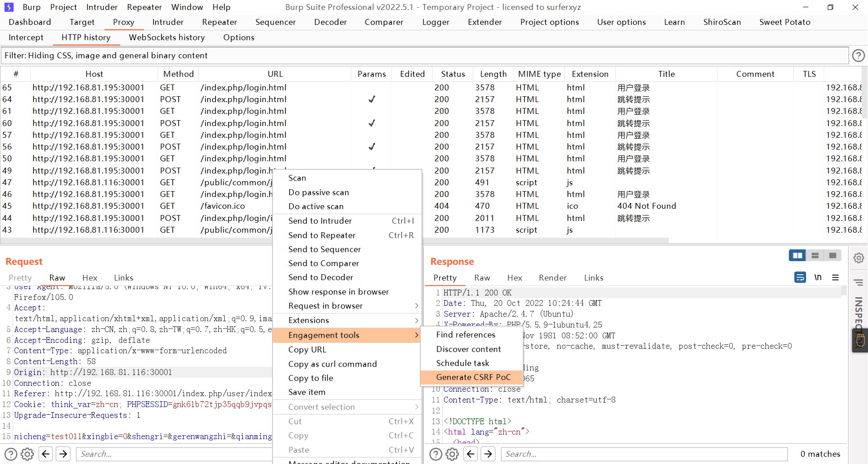Select top-bottom split layout icon

tap(815, 256)
